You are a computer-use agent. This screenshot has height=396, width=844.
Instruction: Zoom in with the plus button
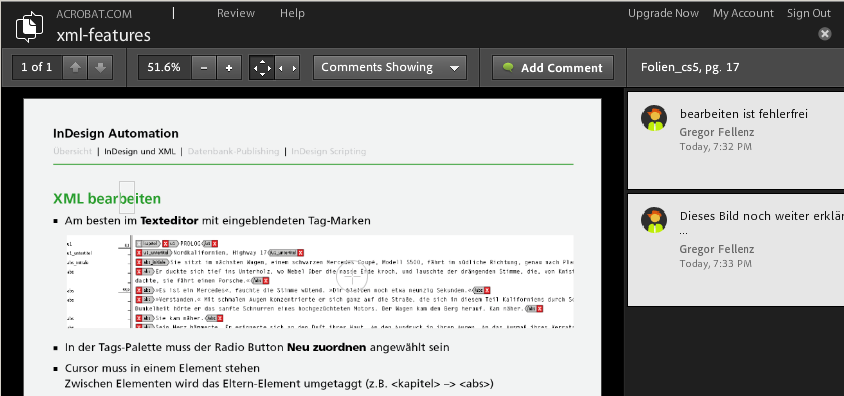(x=229, y=68)
